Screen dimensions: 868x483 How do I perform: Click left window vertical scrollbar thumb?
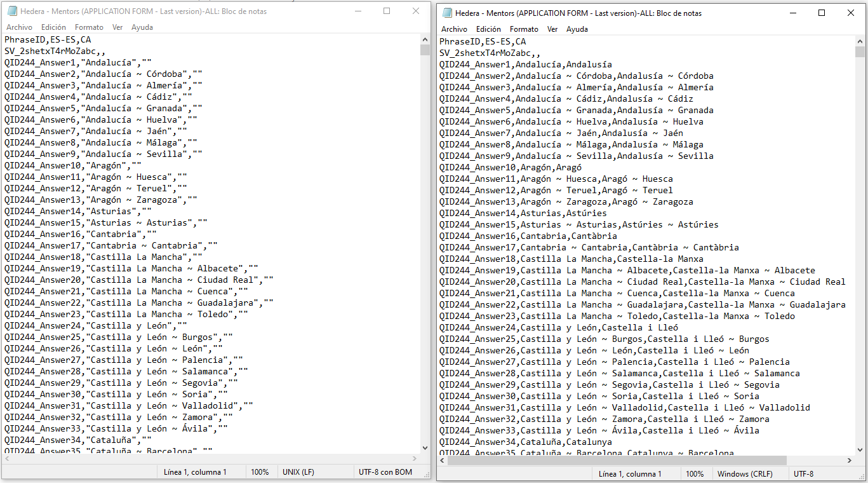click(x=425, y=50)
